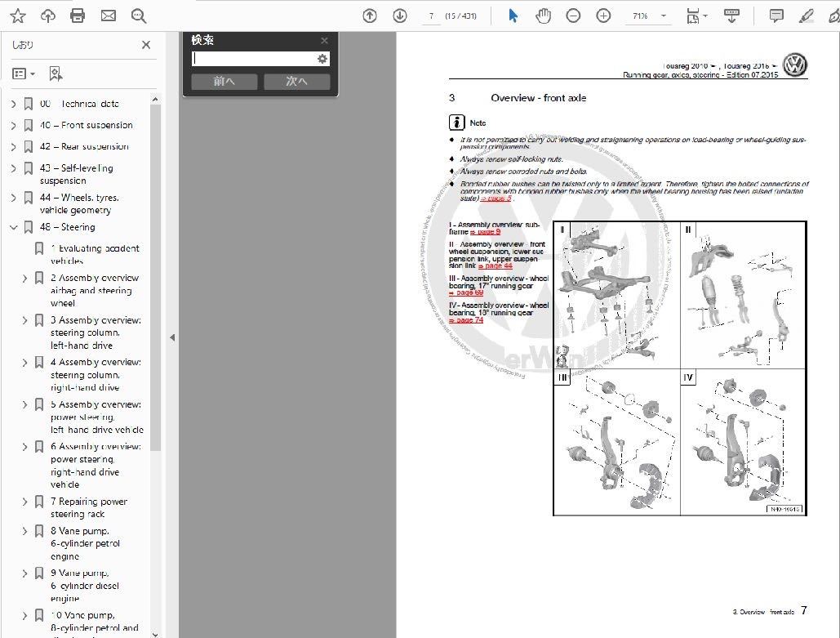This screenshot has width=840, height=638.
Task: Click the 次へ next button
Action: [x=296, y=82]
